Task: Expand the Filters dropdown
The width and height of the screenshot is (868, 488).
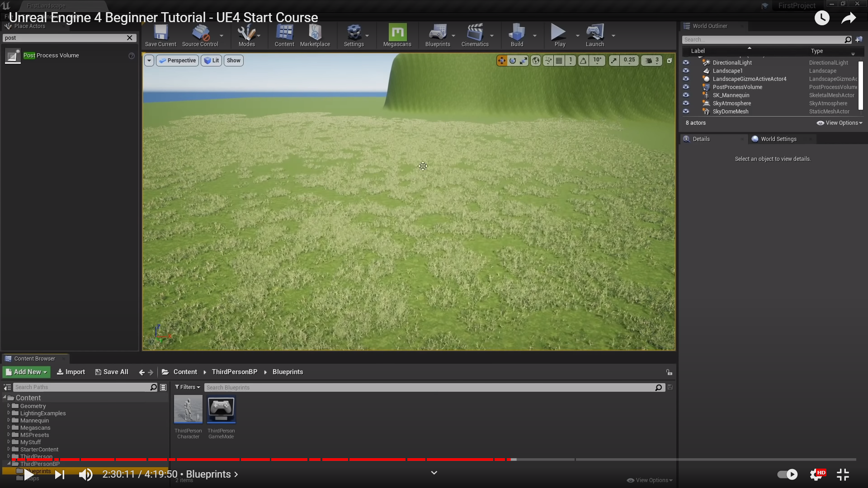Action: [187, 387]
